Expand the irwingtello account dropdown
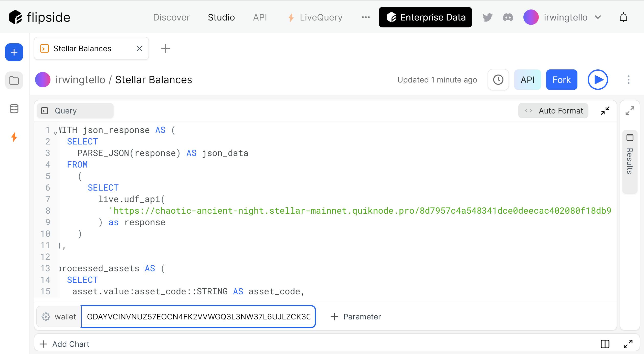Image resolution: width=644 pixels, height=354 pixels. pyautogui.click(x=563, y=17)
